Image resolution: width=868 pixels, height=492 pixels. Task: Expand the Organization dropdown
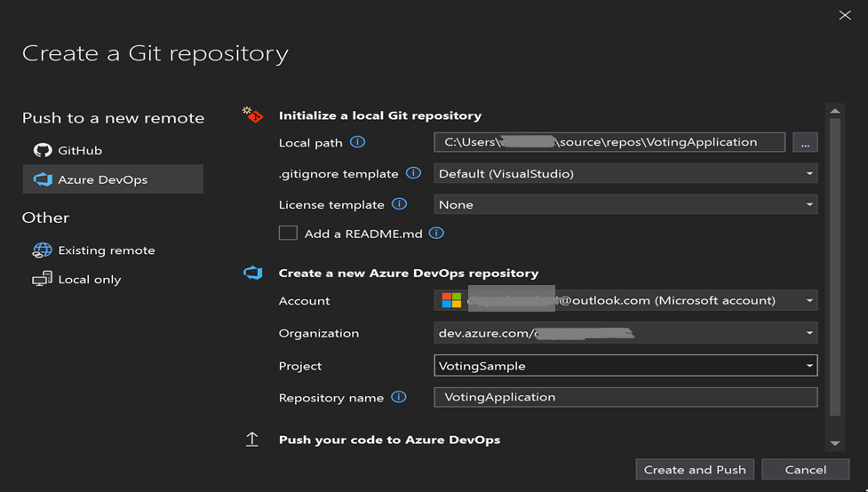809,334
